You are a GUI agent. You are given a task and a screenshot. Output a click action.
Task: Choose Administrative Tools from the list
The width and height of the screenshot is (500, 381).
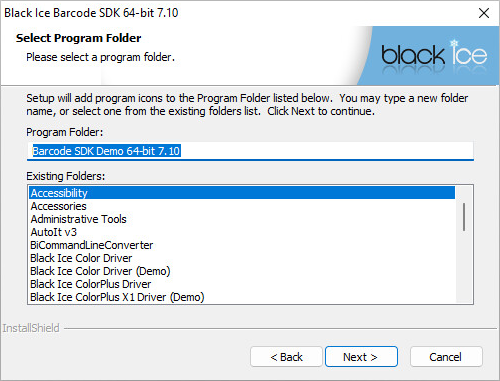[242, 219]
